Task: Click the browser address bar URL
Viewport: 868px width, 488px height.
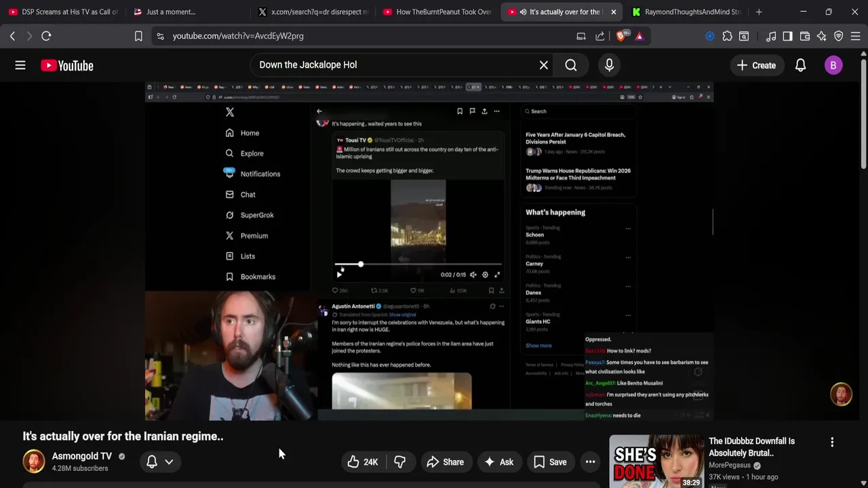Action: [x=238, y=36]
